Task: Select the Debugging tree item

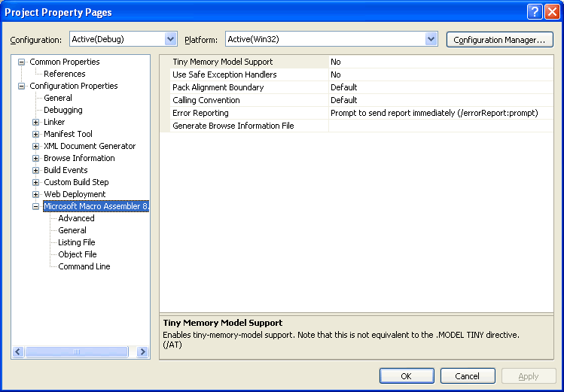Action: tap(63, 110)
